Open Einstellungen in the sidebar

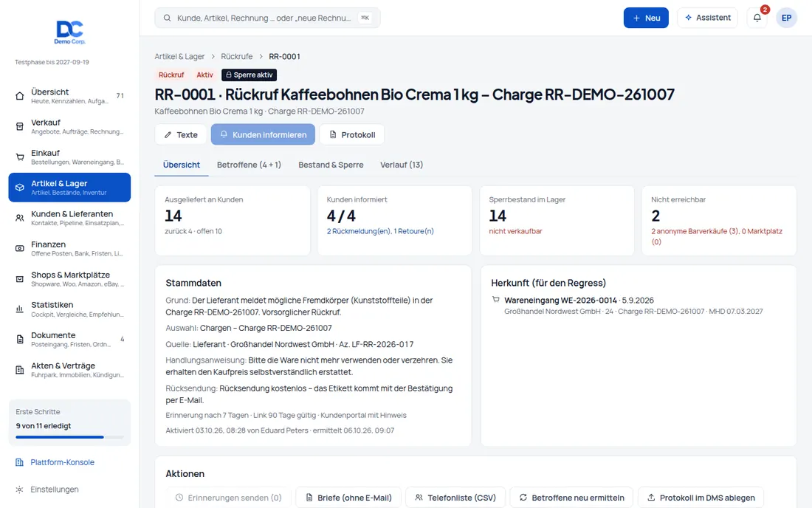coord(55,490)
